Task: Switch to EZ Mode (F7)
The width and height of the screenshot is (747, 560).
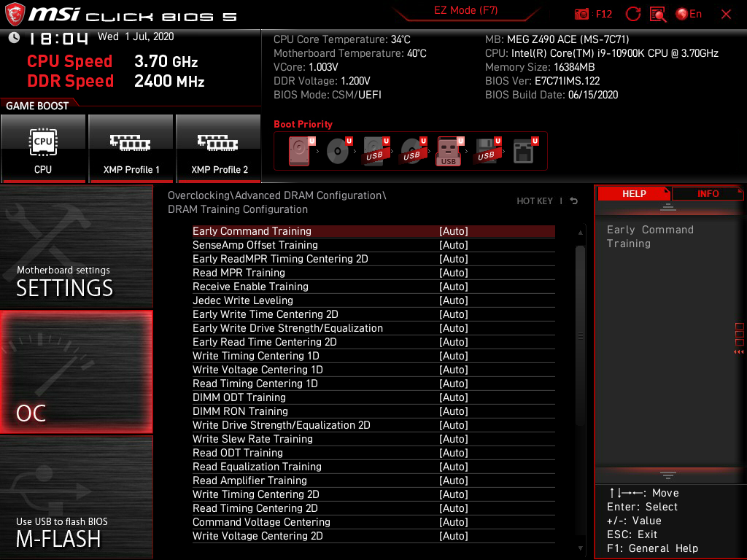Action: tap(467, 11)
